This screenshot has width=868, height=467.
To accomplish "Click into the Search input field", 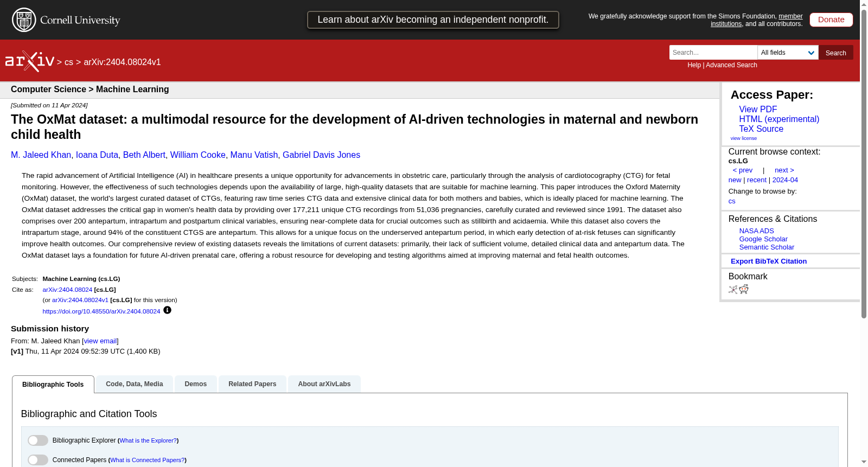I will [713, 53].
